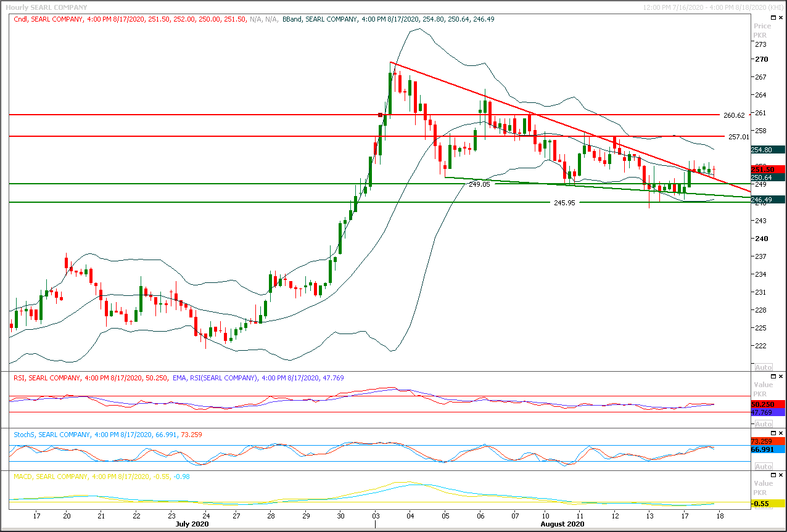Click the 270 price axis label
787x532 pixels.
(x=761, y=59)
